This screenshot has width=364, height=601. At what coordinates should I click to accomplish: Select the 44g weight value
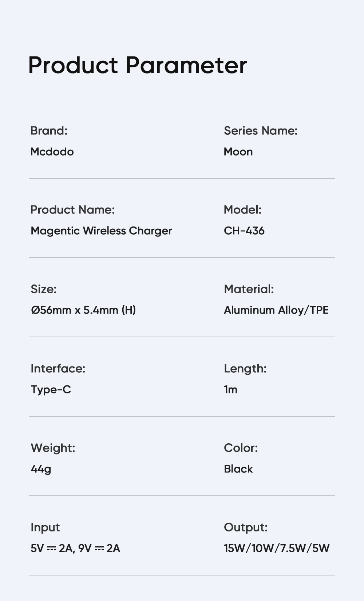(41, 469)
